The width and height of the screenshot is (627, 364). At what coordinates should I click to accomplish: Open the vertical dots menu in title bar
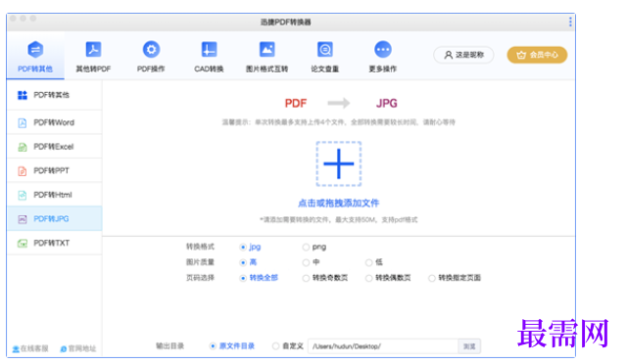pyautogui.click(x=570, y=22)
